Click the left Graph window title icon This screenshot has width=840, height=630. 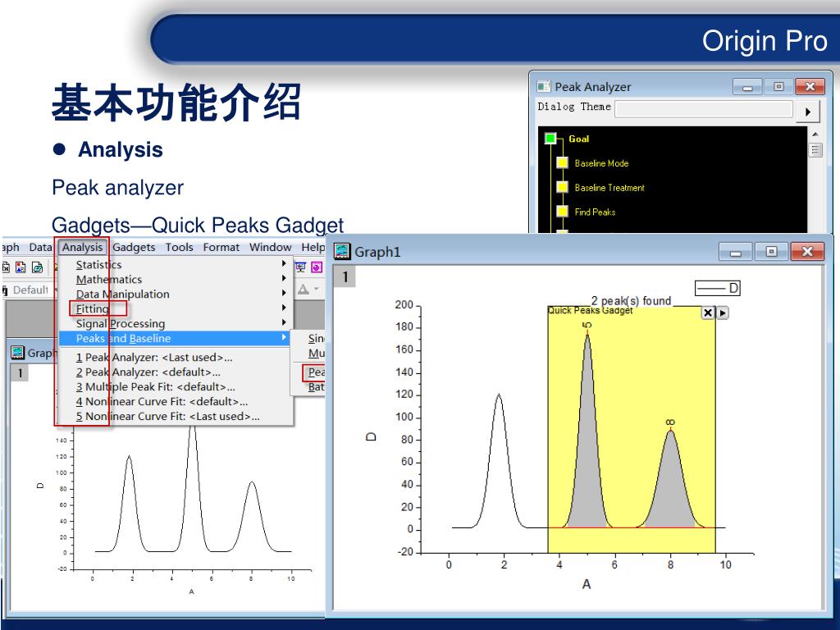tap(18, 353)
